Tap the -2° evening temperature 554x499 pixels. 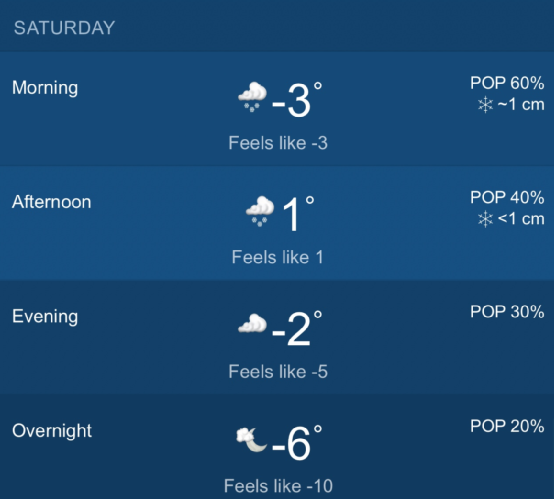pos(297,329)
